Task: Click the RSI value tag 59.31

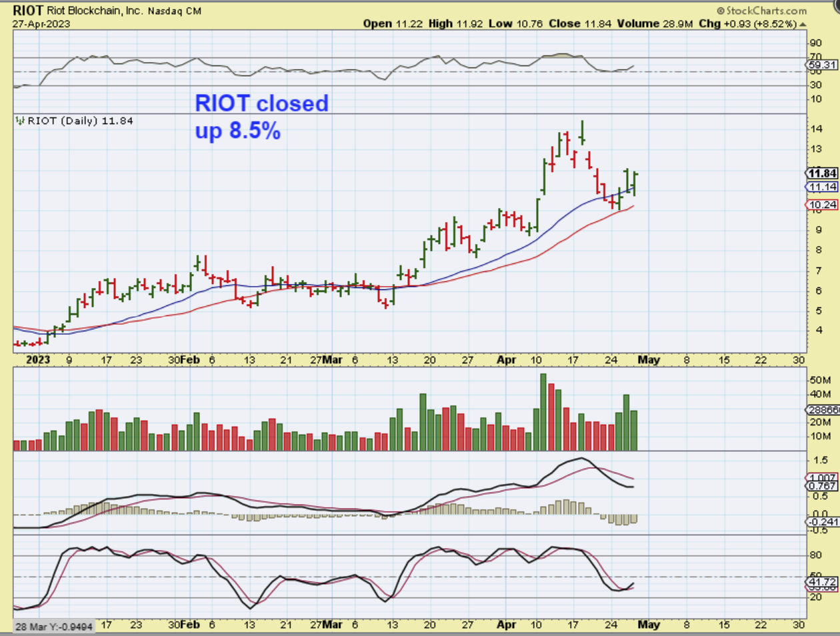Action: (x=822, y=65)
